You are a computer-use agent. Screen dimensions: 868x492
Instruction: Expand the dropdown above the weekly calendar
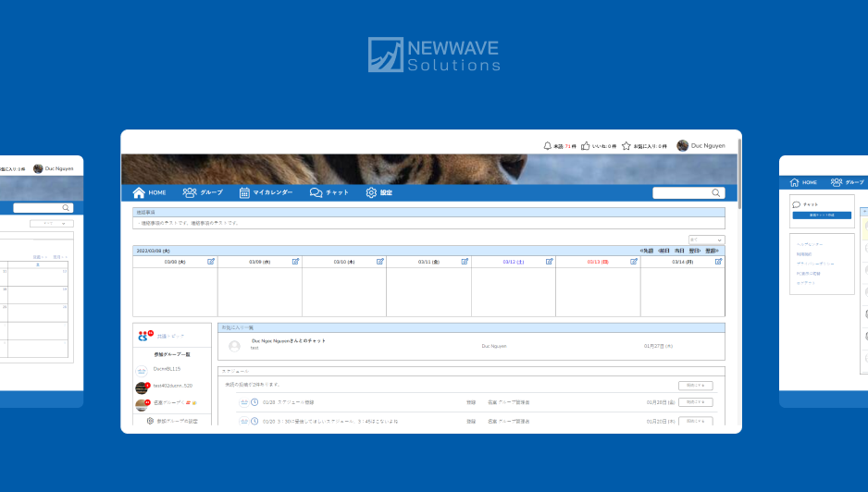[x=706, y=240]
